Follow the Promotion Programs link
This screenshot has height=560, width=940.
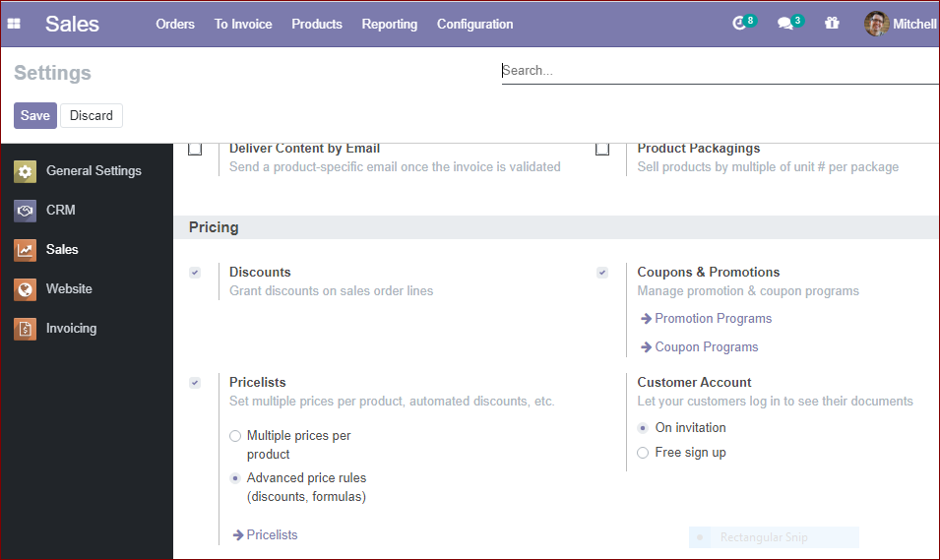713,318
